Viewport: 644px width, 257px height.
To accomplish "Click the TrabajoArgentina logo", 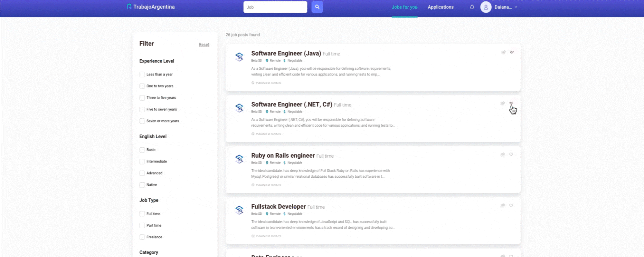I will [151, 7].
